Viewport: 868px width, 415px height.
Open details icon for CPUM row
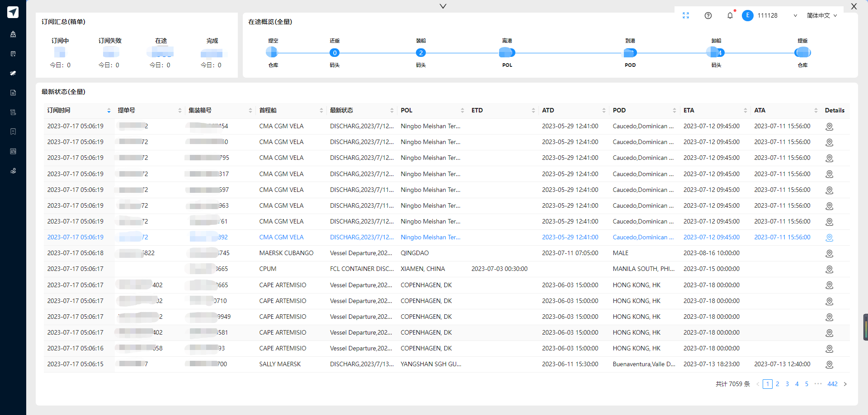coord(829,269)
